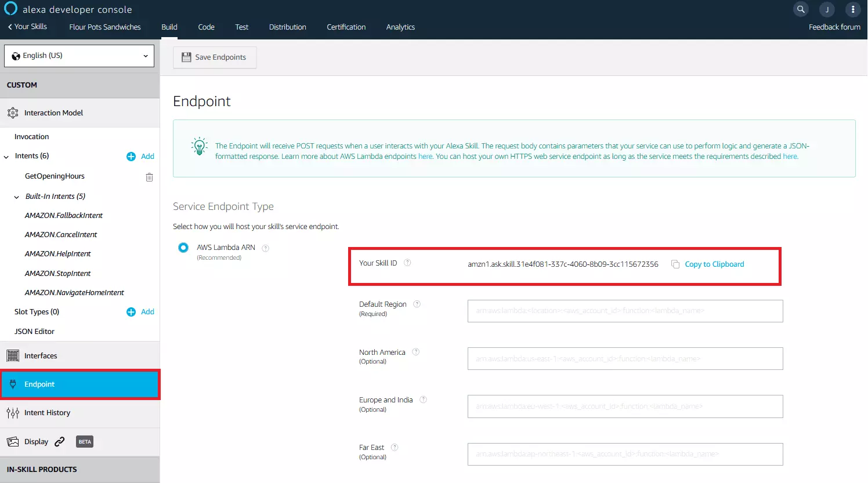The width and height of the screenshot is (868, 483).
Task: Click the North America ARN input field
Action: coord(625,359)
